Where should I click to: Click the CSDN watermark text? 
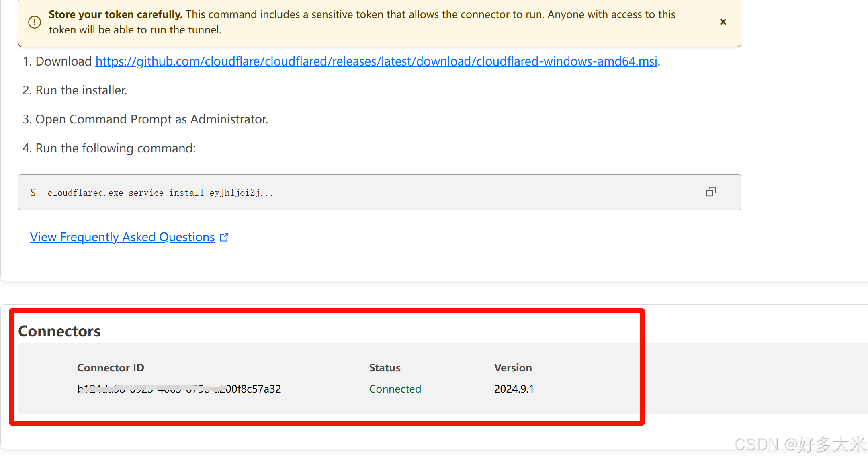pyautogui.click(x=800, y=444)
